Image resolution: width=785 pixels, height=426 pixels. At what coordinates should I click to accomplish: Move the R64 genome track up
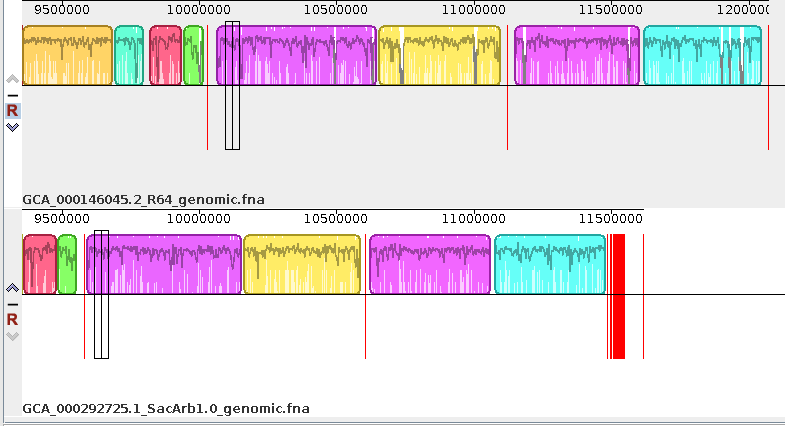point(12,79)
